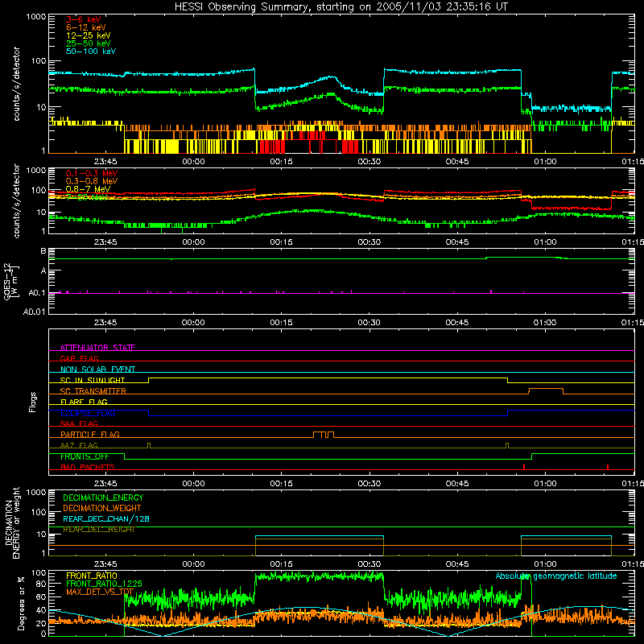The image size is (644, 644).
Task: Click the B tick label on GOES axis
Action: [x=43, y=250]
